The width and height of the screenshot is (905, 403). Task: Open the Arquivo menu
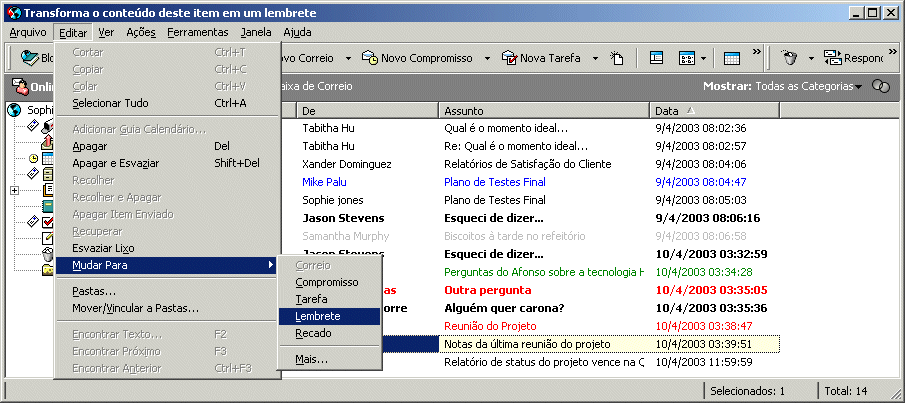[28, 32]
